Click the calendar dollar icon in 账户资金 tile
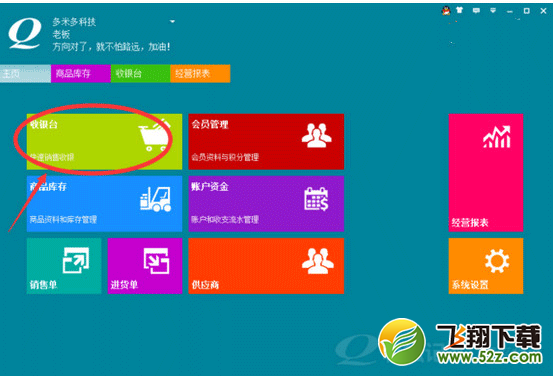 coord(316,199)
